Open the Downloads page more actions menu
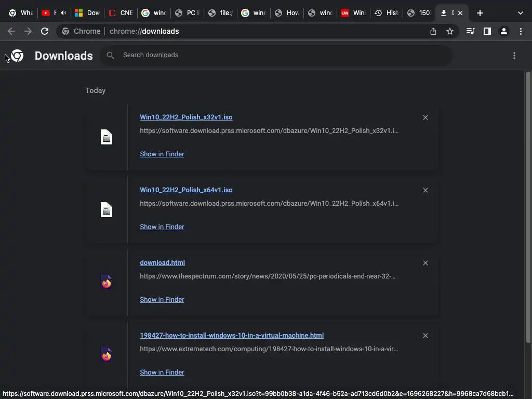 click(514, 55)
